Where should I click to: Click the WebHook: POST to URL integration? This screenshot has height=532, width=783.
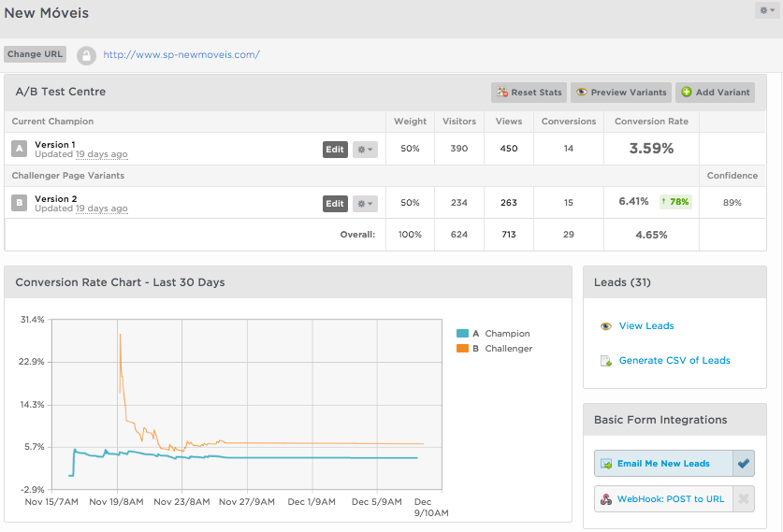pyautogui.click(x=663, y=499)
